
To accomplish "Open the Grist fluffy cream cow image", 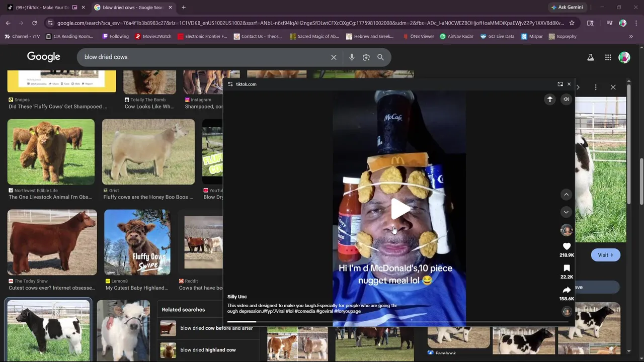I will [x=148, y=152].
